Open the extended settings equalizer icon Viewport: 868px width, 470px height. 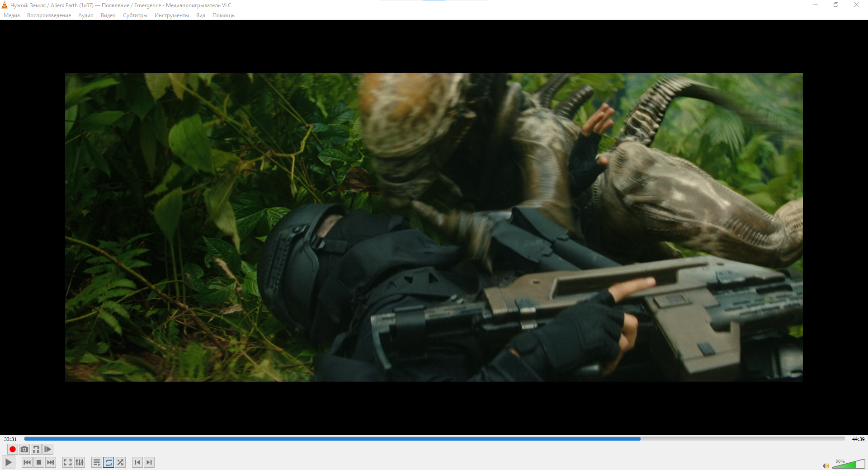pyautogui.click(x=80, y=462)
